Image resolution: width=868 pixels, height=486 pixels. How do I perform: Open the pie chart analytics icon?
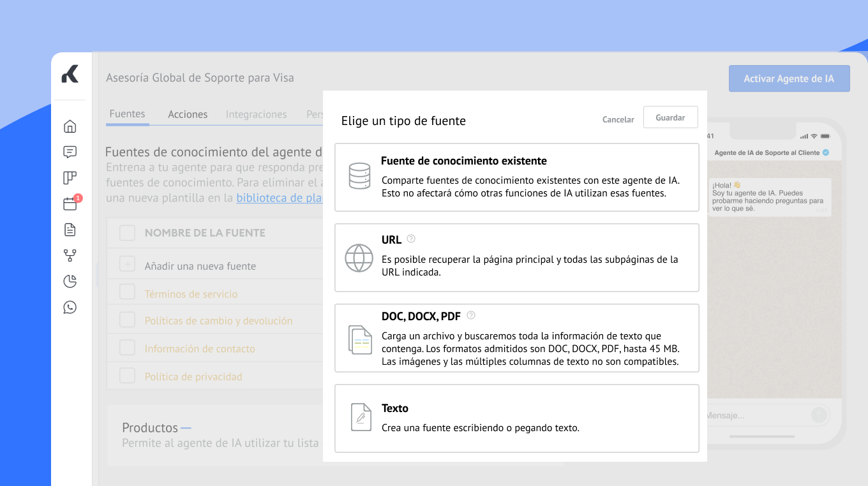(70, 281)
